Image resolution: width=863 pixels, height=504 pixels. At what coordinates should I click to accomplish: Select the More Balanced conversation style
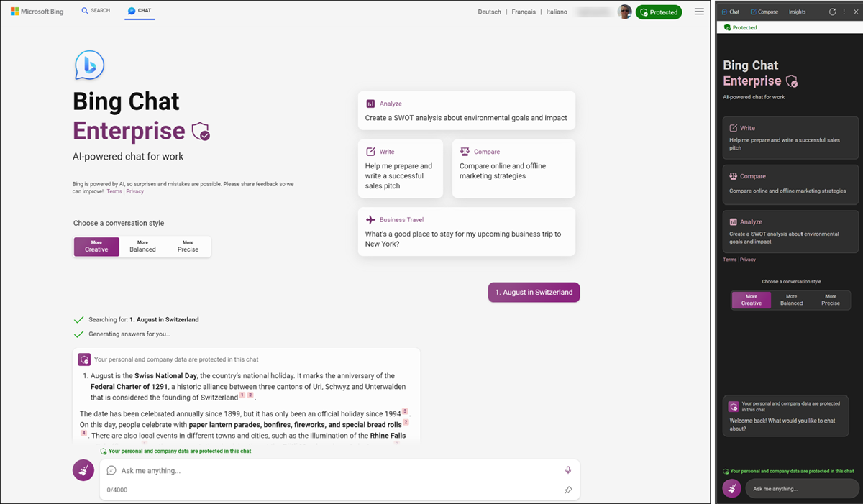coord(142,247)
